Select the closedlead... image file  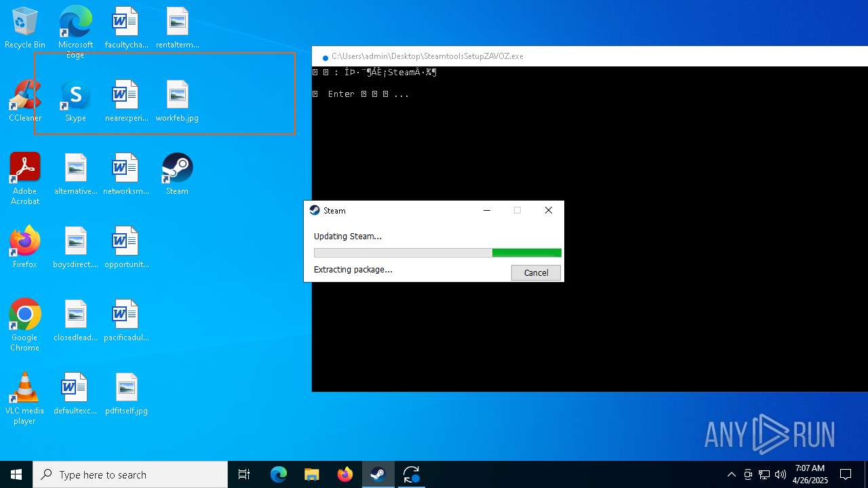[75, 321]
